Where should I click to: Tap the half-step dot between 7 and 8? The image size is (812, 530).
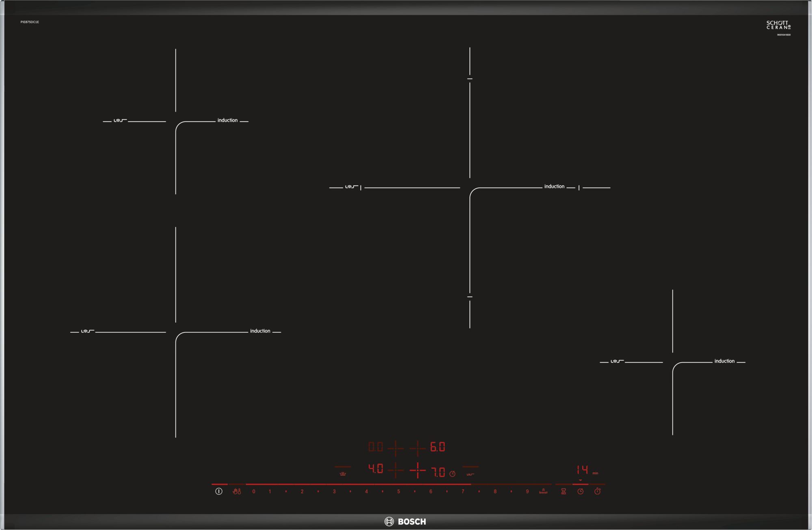[x=479, y=491]
